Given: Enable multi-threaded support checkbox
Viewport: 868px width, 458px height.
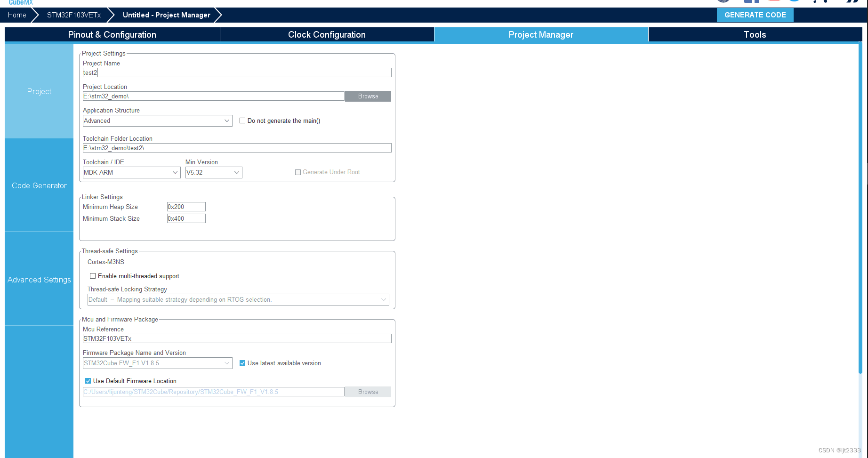Looking at the screenshot, I should (x=93, y=276).
